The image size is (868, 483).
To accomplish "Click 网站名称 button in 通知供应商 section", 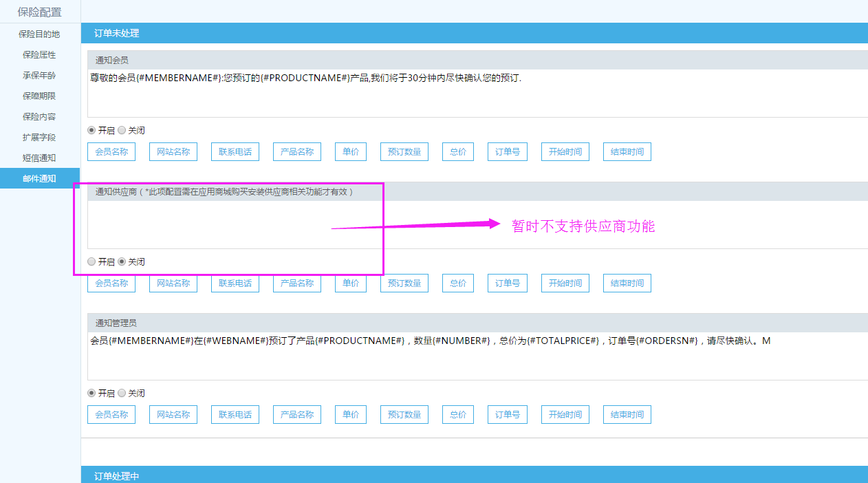I will [173, 283].
